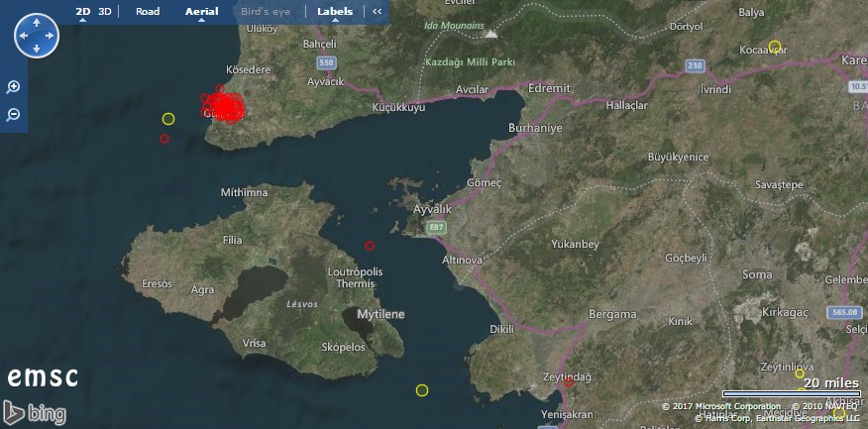Switch to 3D map mode
This screenshot has height=429, width=868.
coord(105,12)
